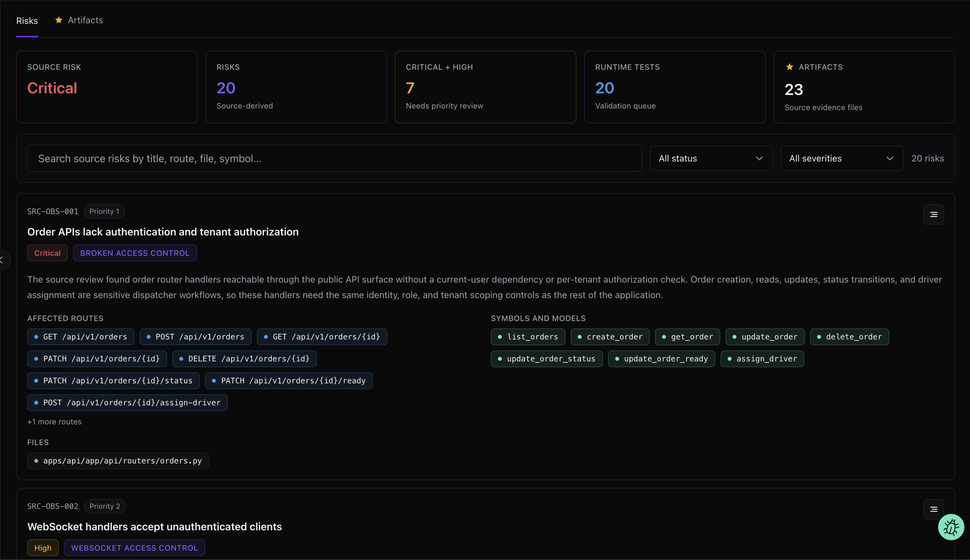The height and width of the screenshot is (560, 970).
Task: Select the POST /api/v1/orders route chip
Action: coord(195,337)
